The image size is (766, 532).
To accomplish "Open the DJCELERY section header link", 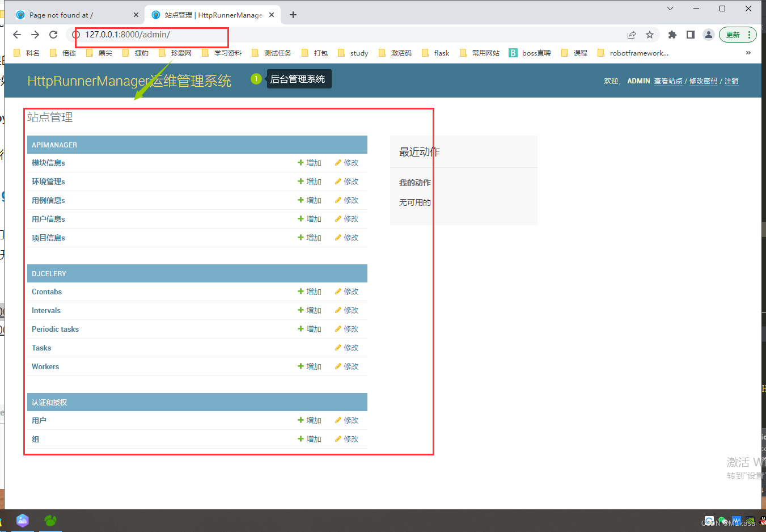I will [49, 274].
